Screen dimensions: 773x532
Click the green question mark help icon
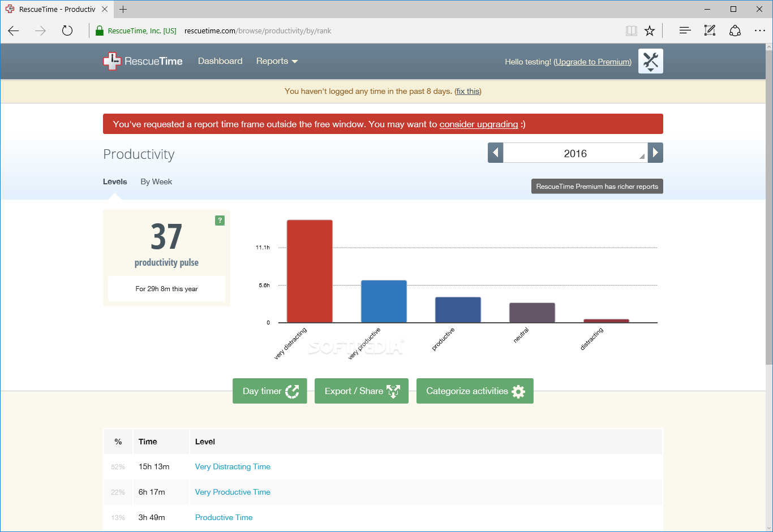[x=220, y=220]
